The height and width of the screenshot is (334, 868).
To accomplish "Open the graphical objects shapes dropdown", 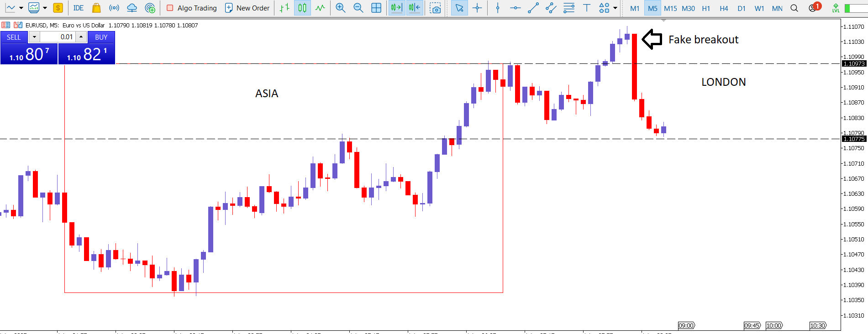I will coord(615,8).
